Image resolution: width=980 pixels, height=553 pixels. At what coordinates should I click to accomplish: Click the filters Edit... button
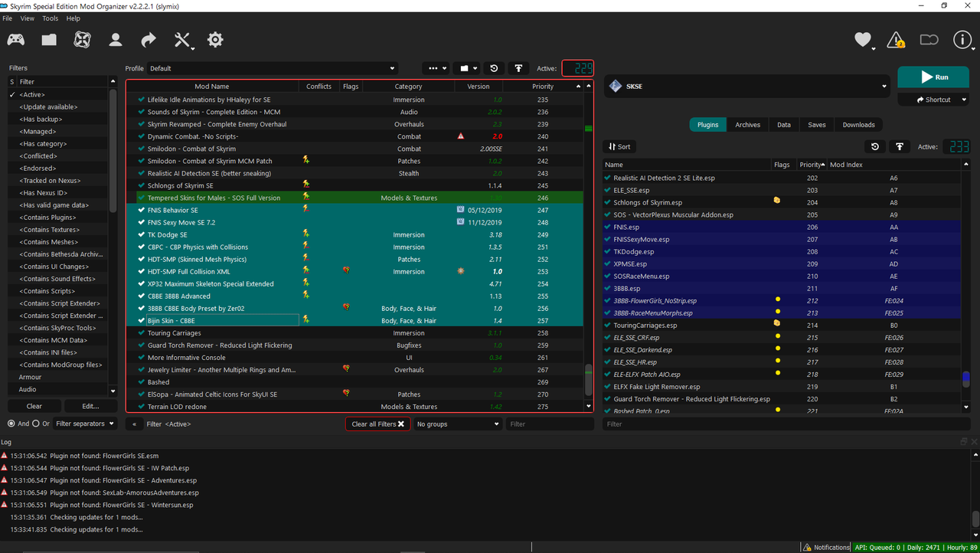click(x=90, y=406)
